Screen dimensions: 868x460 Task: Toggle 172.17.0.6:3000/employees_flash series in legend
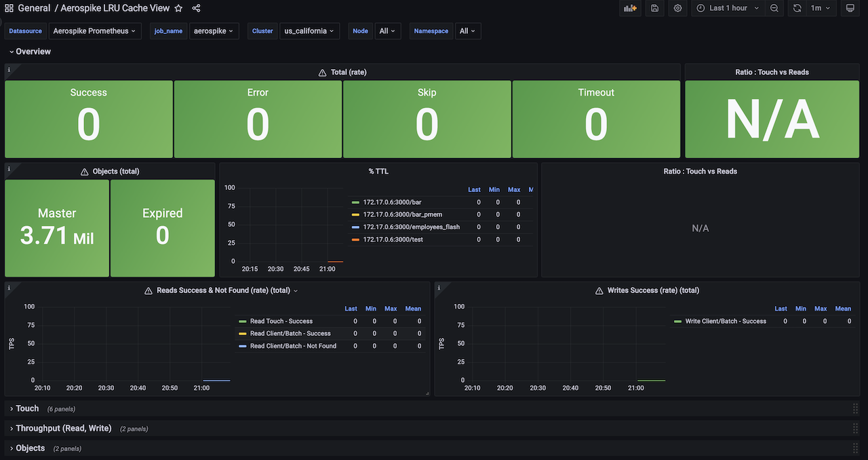(x=411, y=227)
